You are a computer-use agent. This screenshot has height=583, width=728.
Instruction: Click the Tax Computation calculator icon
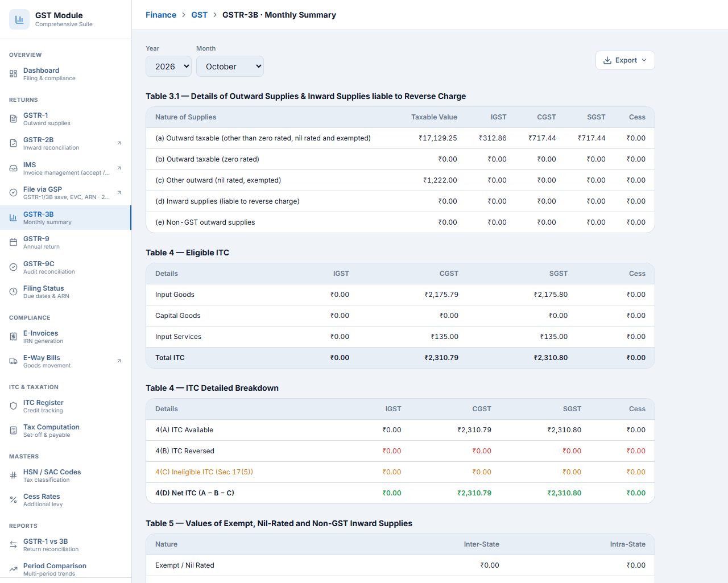coord(13,431)
